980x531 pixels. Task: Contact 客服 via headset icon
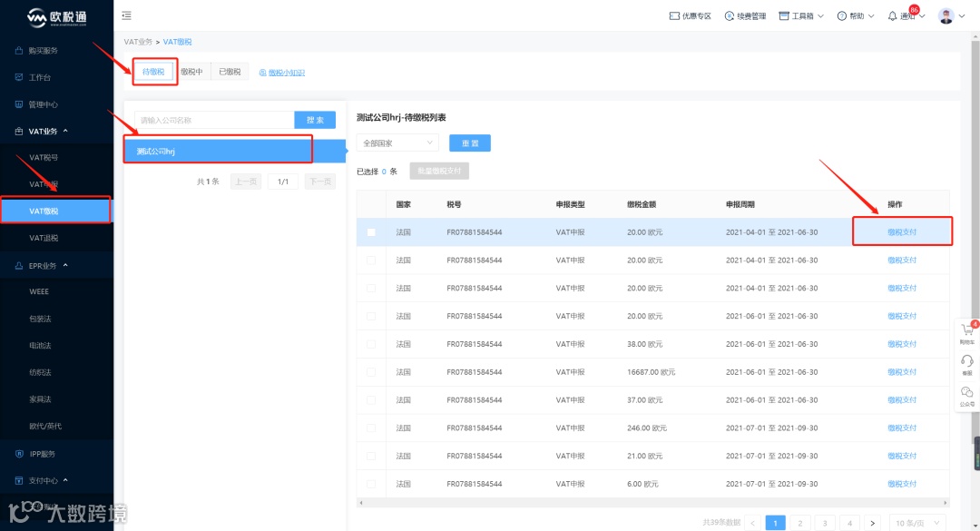tap(967, 365)
